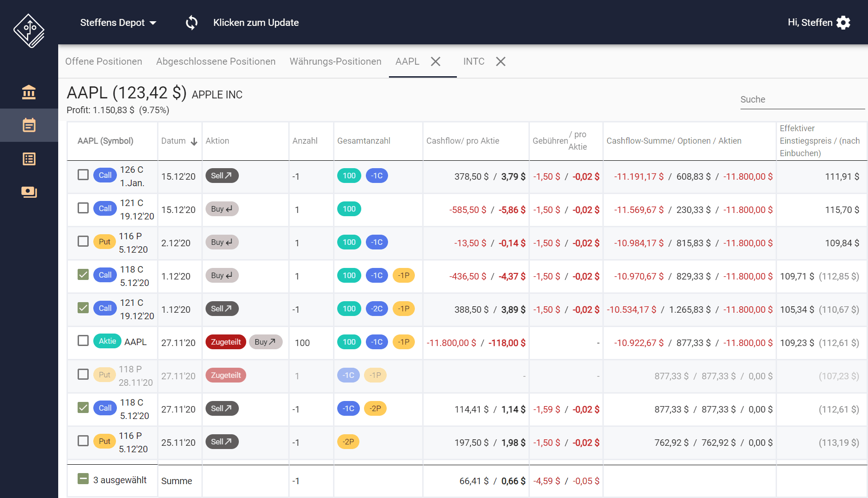Click the 100 badge in 121 C 15.12'20 row
The height and width of the screenshot is (498, 868).
[349, 209]
